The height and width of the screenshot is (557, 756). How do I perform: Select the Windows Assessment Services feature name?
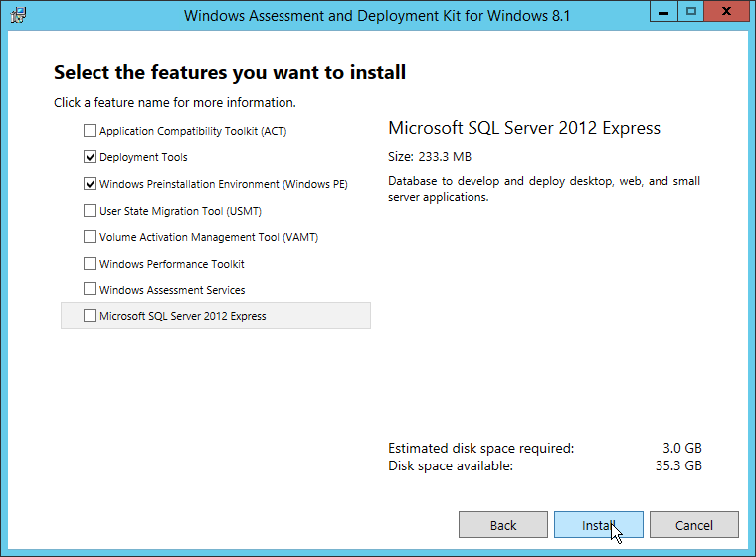[x=172, y=290]
